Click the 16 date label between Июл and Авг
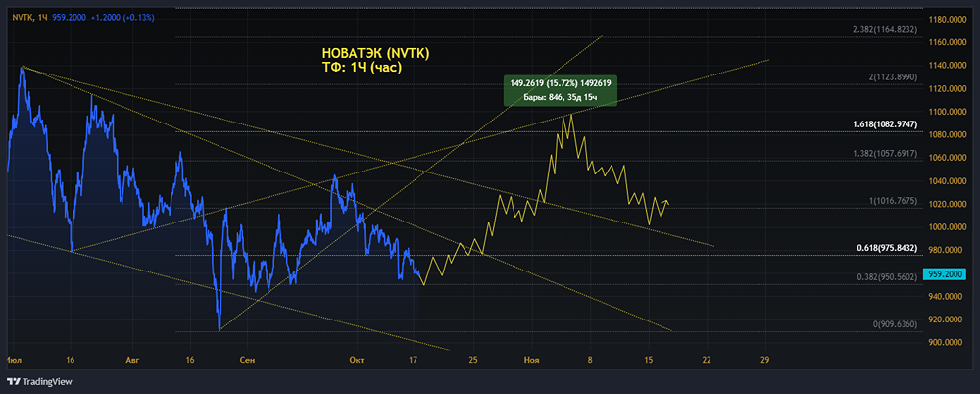Image resolution: width=980 pixels, height=394 pixels. pyautogui.click(x=70, y=361)
